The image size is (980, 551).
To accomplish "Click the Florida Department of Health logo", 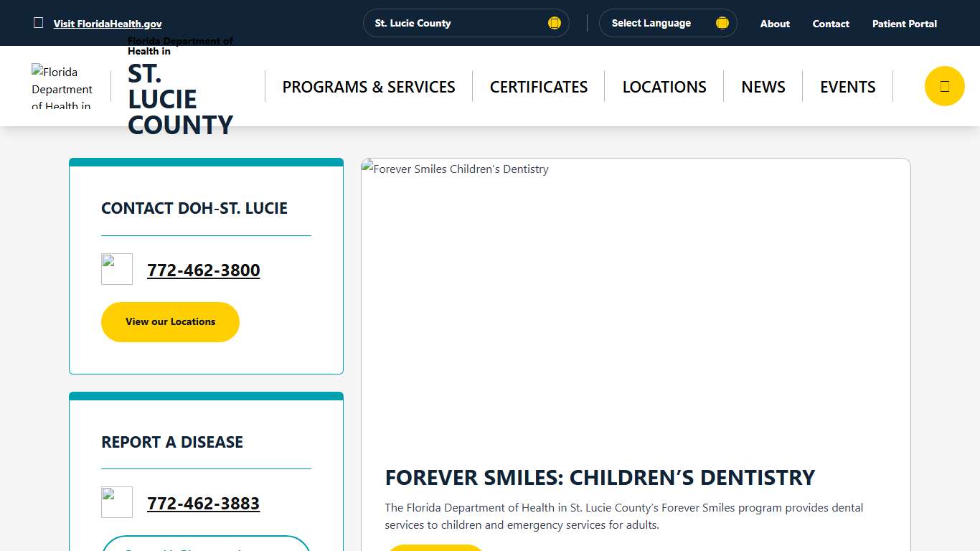I will pos(62,87).
